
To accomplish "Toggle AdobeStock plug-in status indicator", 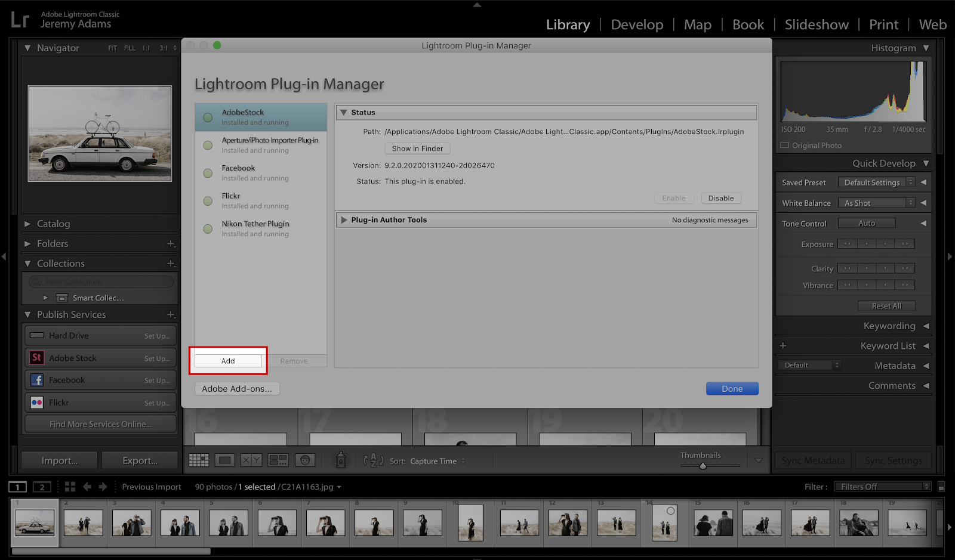I will 208,117.
